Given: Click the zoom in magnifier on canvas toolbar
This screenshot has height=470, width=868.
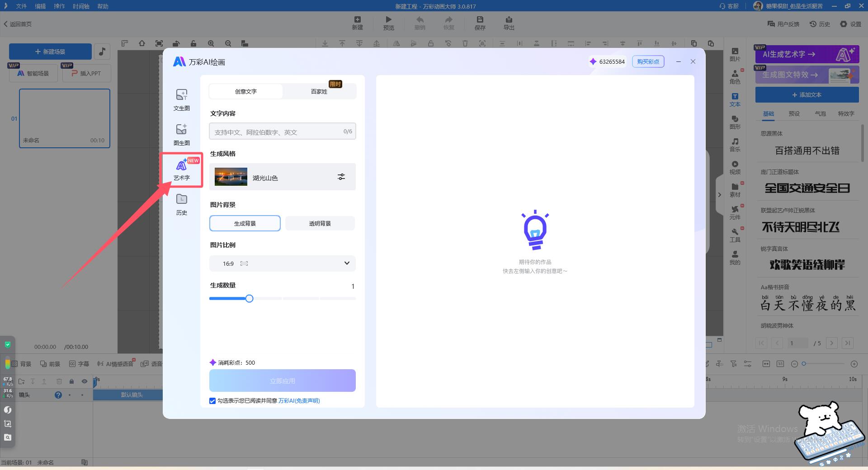Looking at the screenshot, I should tap(211, 43).
